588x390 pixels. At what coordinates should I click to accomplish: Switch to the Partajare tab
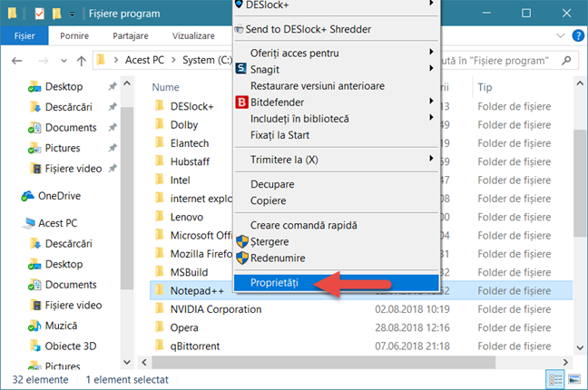pos(131,35)
